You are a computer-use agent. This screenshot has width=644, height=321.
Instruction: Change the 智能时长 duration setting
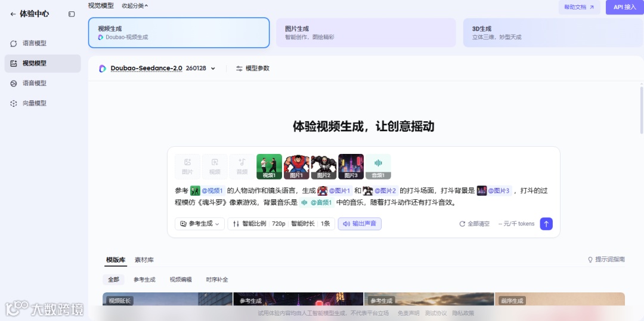click(303, 224)
